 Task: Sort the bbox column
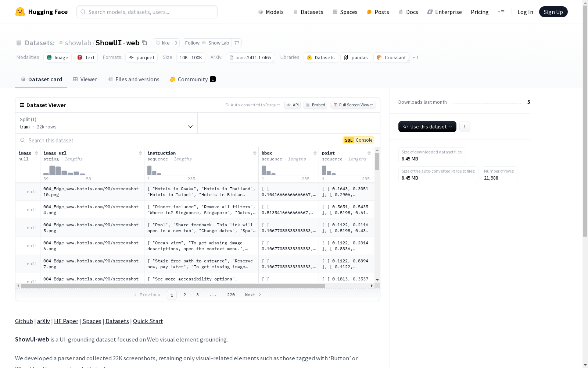pyautogui.click(x=315, y=153)
